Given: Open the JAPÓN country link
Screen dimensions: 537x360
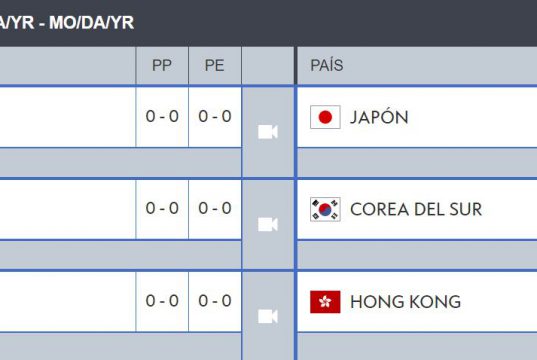Looking at the screenshot, I should [379, 117].
